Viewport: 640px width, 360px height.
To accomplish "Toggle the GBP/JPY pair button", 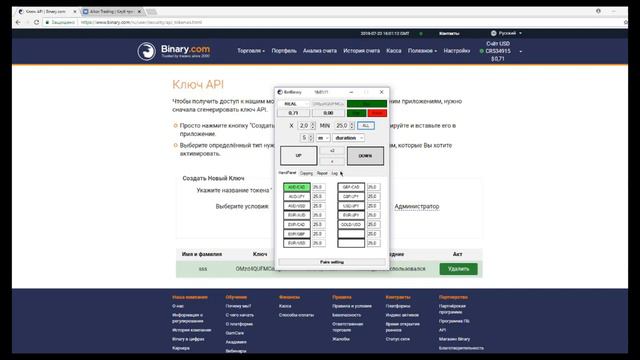I will [x=351, y=196].
